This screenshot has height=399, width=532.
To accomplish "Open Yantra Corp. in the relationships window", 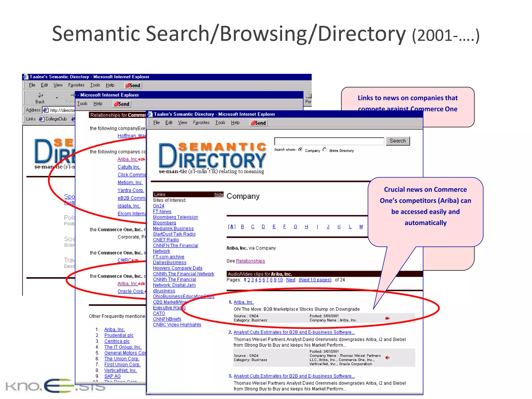I will (x=131, y=190).
